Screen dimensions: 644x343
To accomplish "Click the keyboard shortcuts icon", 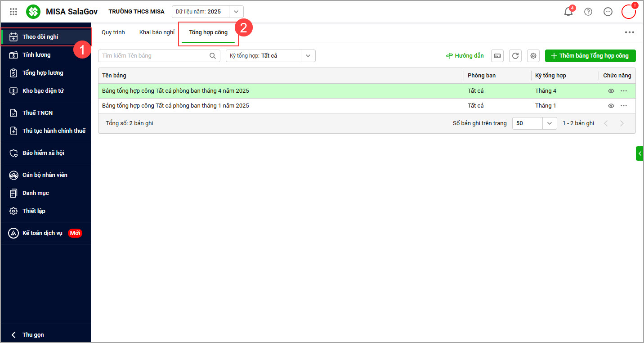I will pyautogui.click(x=497, y=56).
